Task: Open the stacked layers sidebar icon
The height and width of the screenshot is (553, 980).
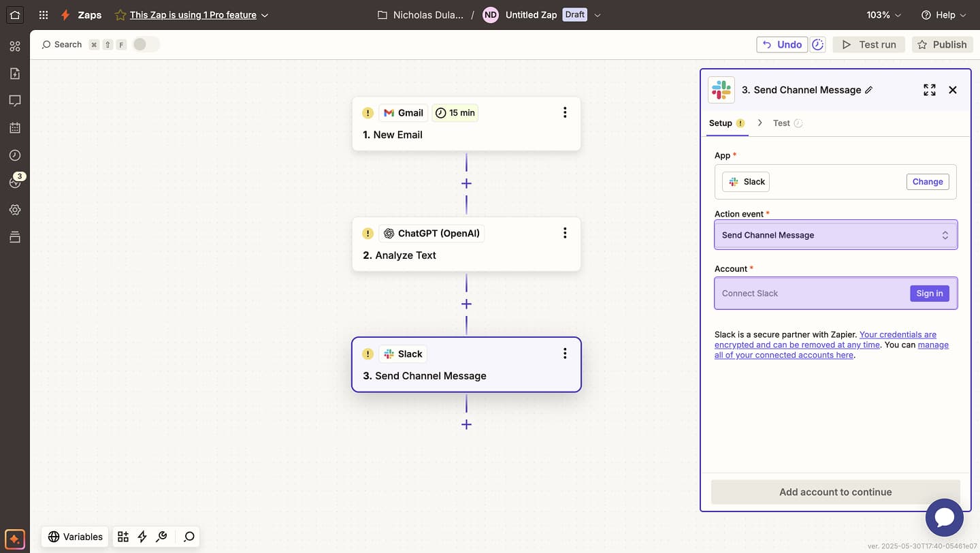Action: (15, 237)
